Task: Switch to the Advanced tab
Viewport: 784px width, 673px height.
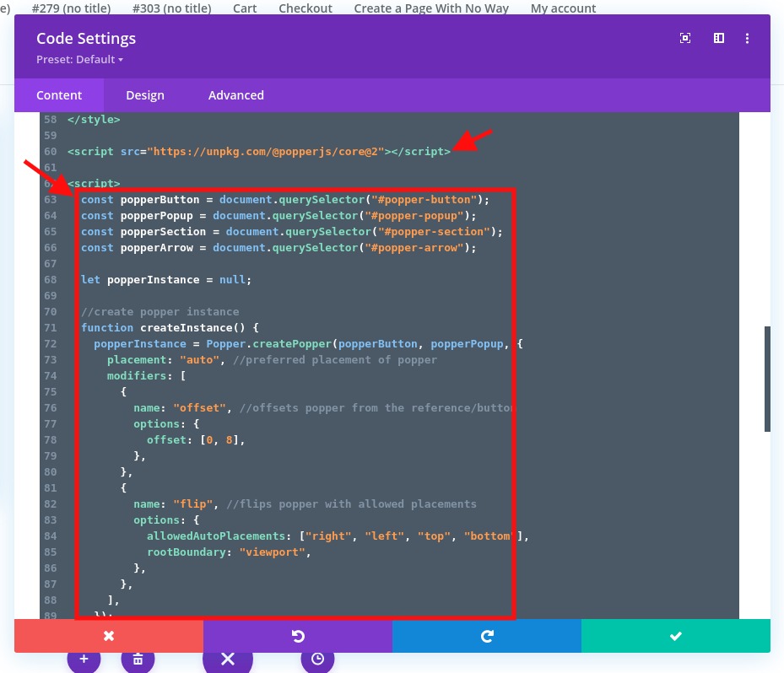Action: pyautogui.click(x=235, y=95)
